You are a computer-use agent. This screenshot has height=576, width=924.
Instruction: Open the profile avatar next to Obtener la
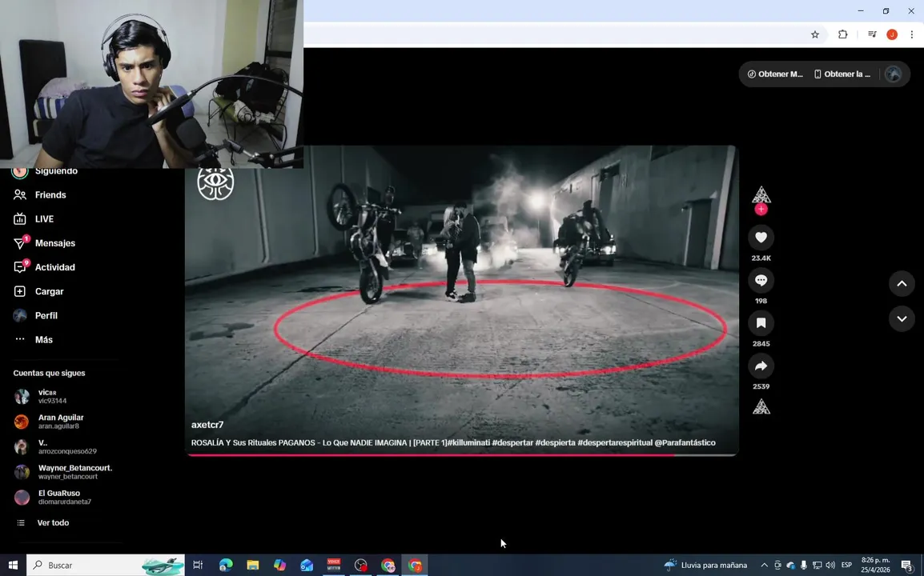(x=894, y=74)
